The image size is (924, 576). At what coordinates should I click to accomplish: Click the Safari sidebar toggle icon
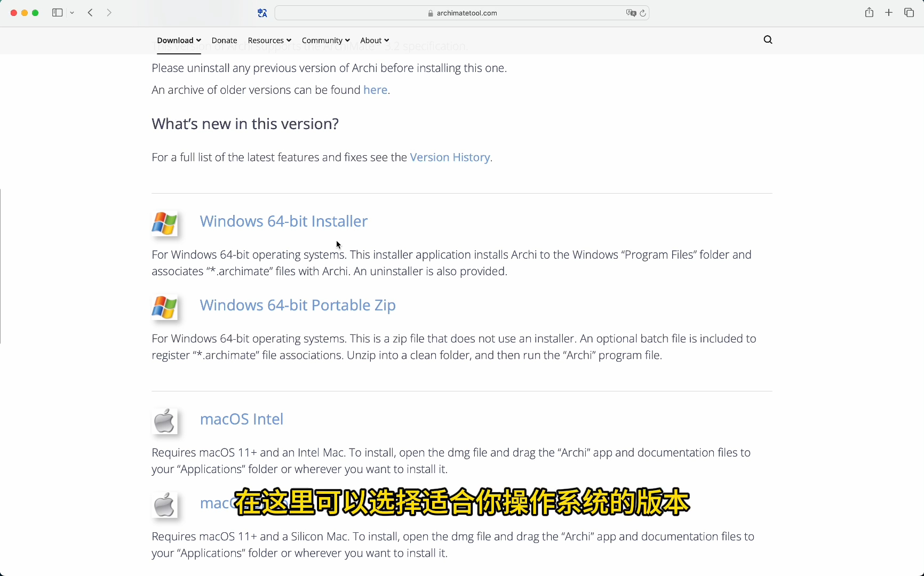[x=57, y=13]
